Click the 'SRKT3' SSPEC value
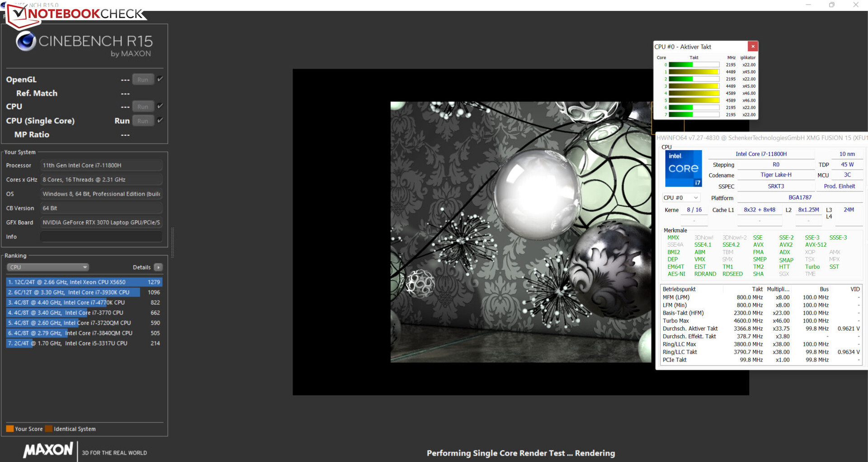The image size is (868, 462). (x=776, y=186)
